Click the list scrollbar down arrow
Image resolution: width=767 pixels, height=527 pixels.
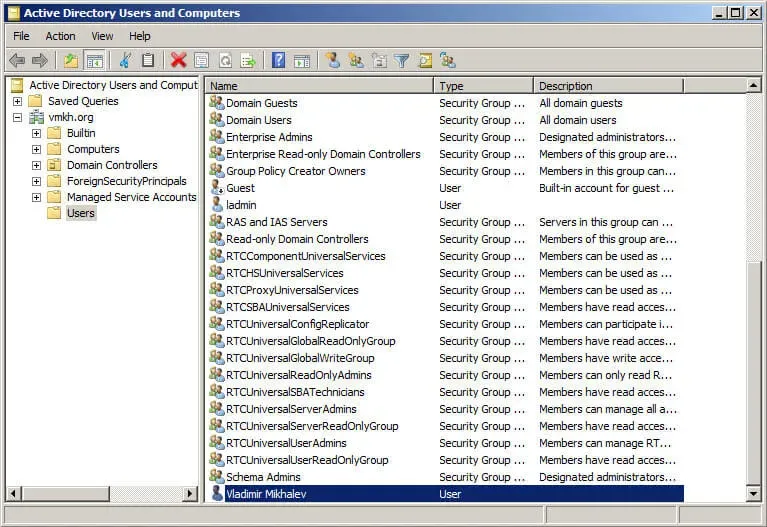pyautogui.click(x=753, y=493)
